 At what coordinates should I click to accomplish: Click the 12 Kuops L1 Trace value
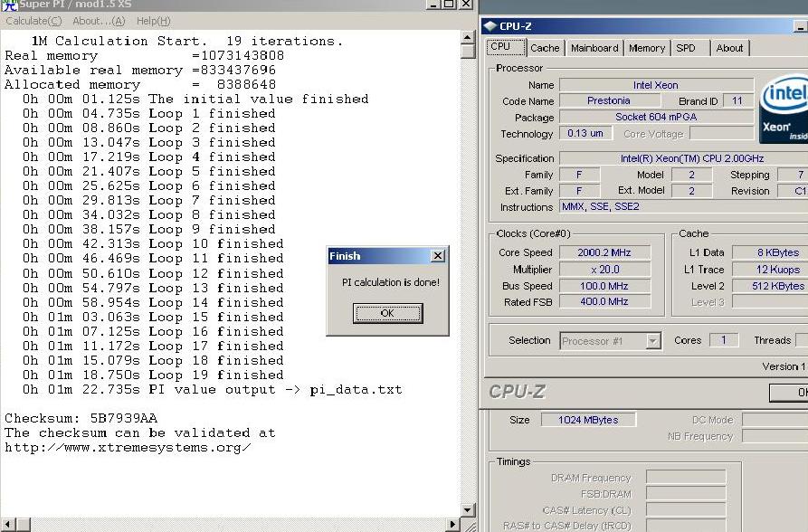point(770,270)
